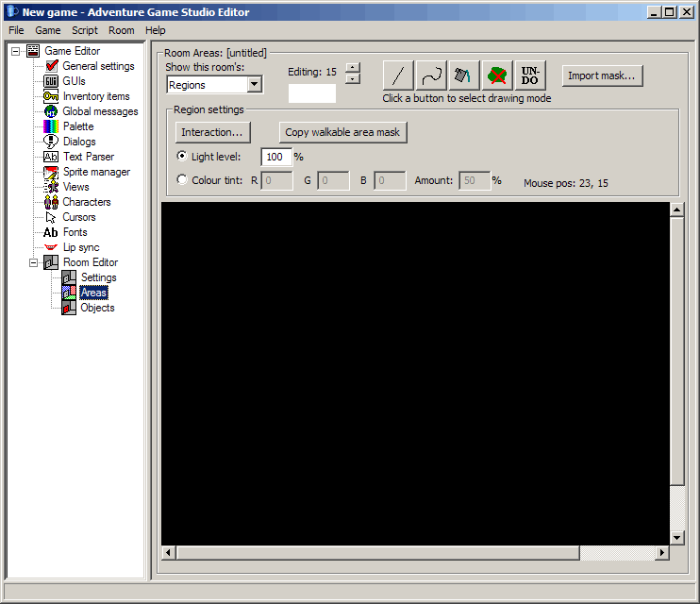This screenshot has height=604, width=700.
Task: Click the Areas icon in tree
Action: point(69,293)
